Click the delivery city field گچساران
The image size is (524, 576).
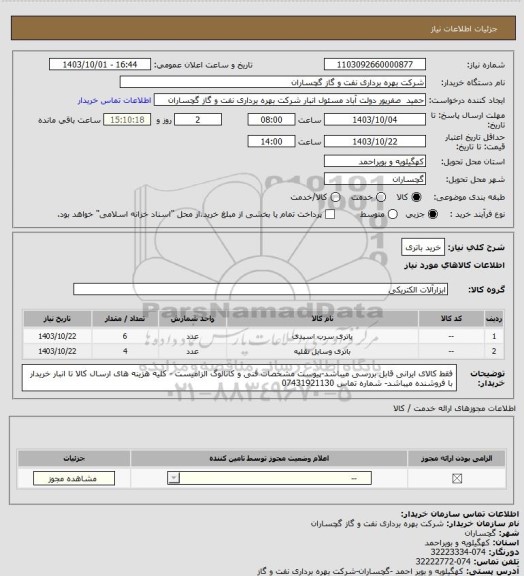click(375, 179)
